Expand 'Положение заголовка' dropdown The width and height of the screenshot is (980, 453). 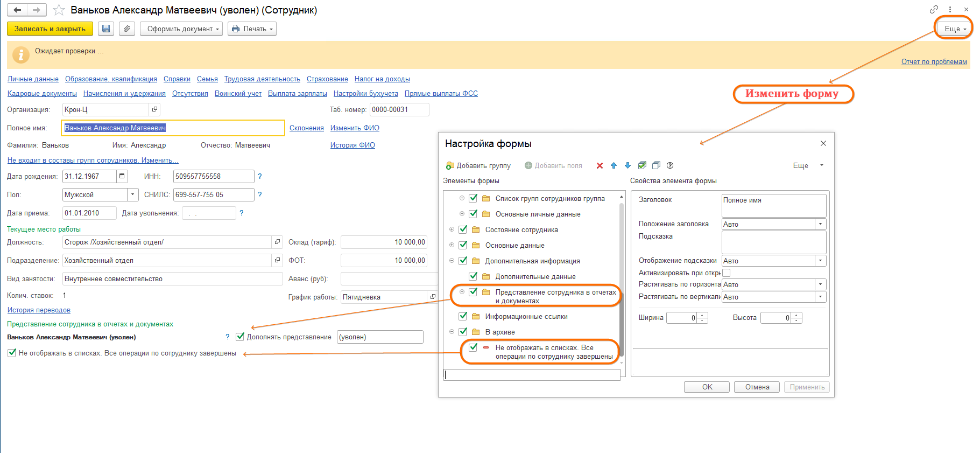pyautogui.click(x=820, y=224)
